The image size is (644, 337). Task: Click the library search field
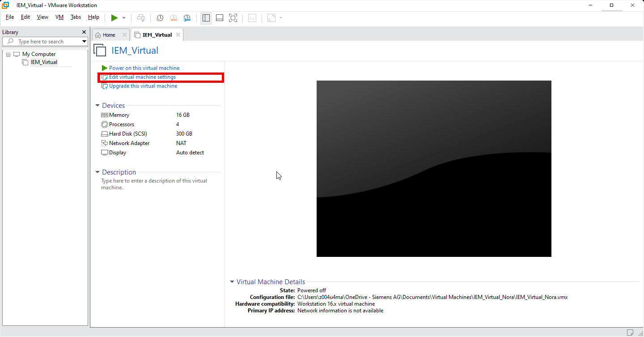pyautogui.click(x=45, y=41)
